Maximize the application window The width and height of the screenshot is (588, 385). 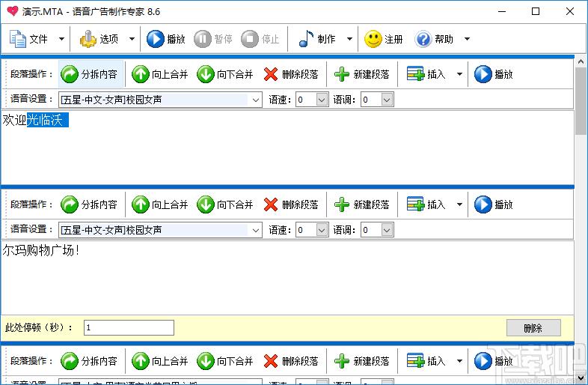pyautogui.click(x=536, y=11)
